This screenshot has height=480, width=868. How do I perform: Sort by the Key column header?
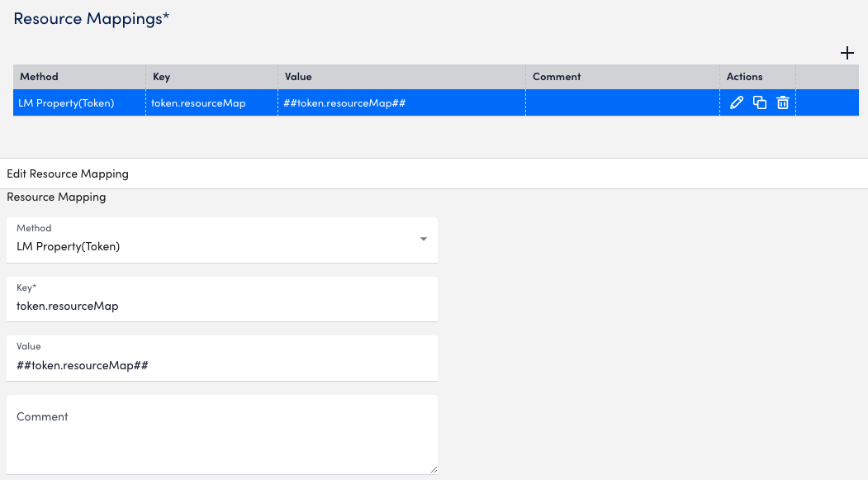click(162, 77)
